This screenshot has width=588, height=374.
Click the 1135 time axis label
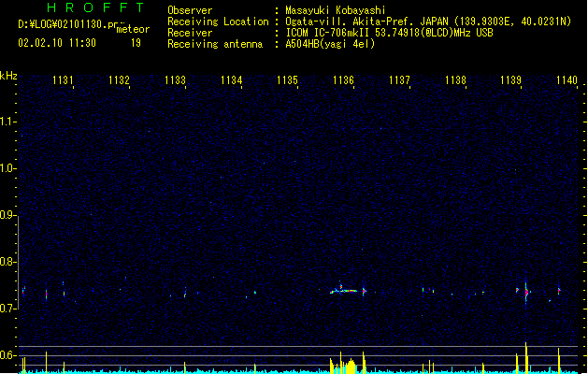click(287, 80)
